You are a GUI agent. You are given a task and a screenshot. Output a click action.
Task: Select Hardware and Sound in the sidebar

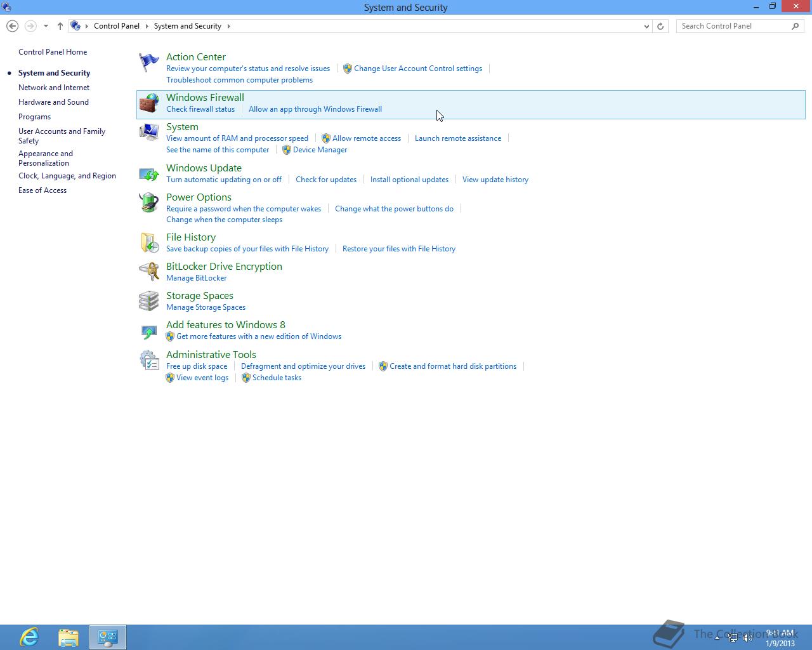click(53, 102)
